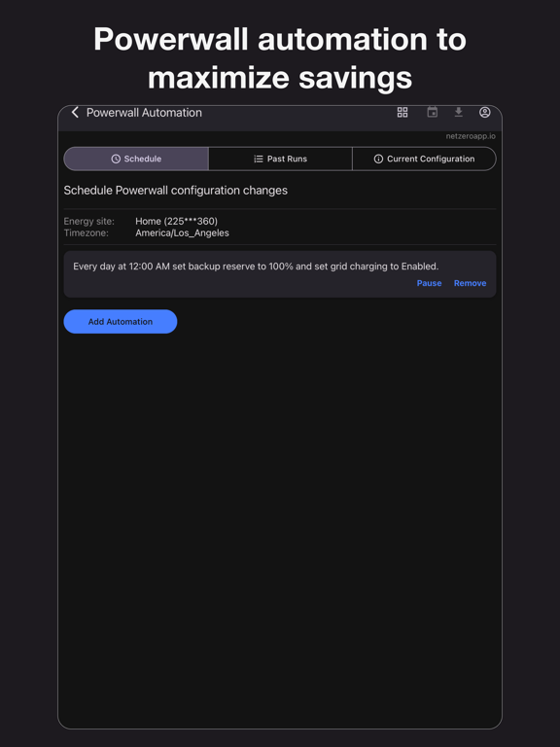
Task: Select the Schedule tab
Action: [x=136, y=159]
